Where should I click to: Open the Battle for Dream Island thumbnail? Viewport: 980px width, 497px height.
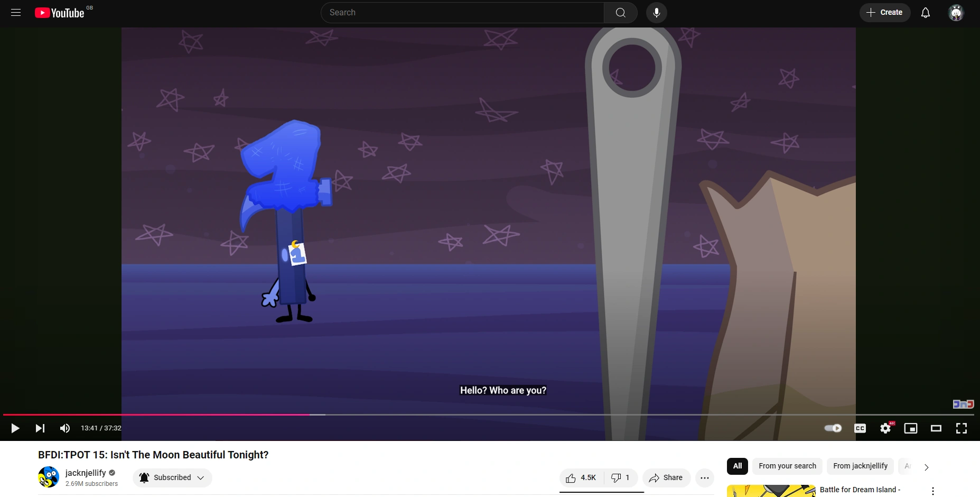pyautogui.click(x=771, y=490)
